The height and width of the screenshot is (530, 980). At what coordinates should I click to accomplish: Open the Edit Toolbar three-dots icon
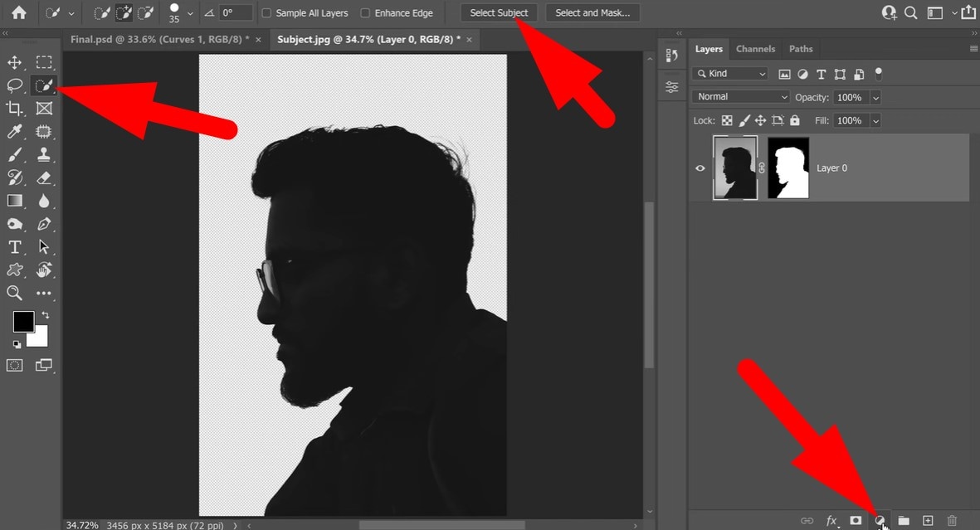pyautogui.click(x=44, y=293)
